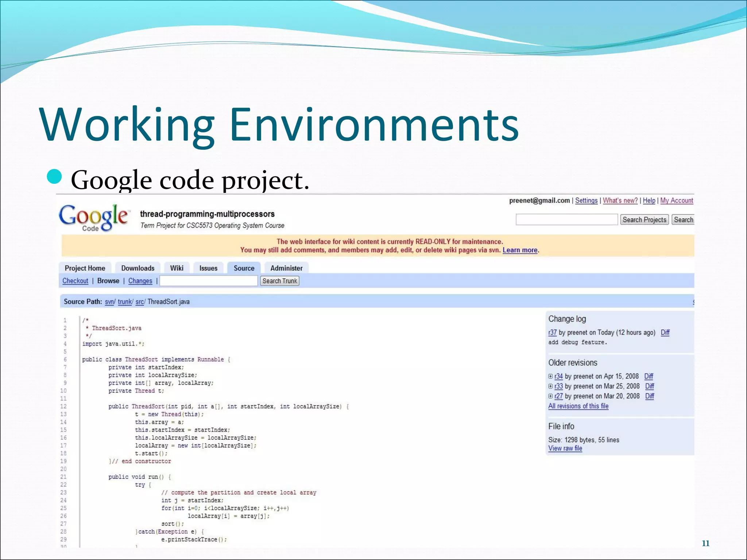Open revision r34 link
747x560 pixels.
point(559,376)
